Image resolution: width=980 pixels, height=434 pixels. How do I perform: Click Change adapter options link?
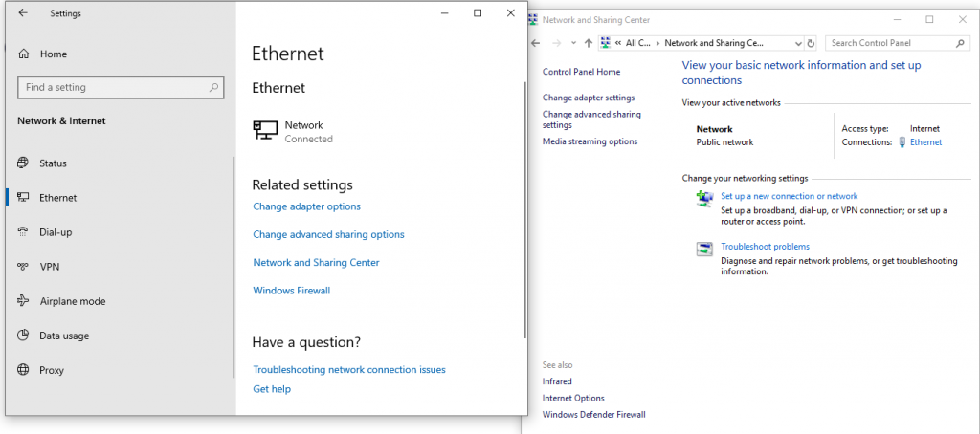307,206
